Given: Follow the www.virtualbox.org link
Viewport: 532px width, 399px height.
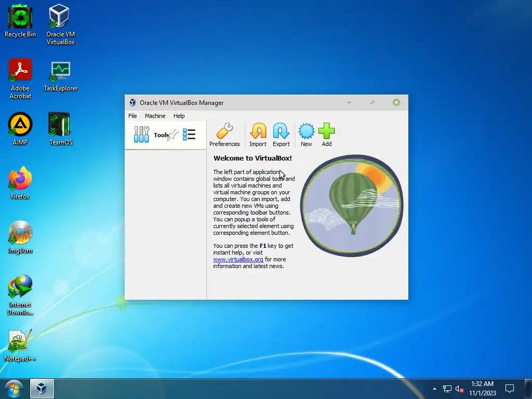Looking at the screenshot, I should pyautogui.click(x=238, y=259).
